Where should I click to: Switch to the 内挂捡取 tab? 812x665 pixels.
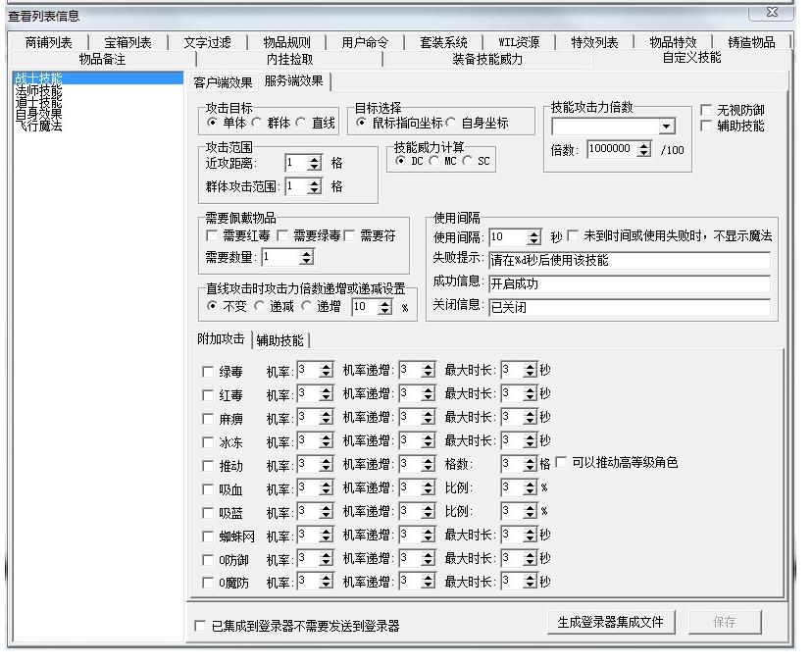tap(290, 59)
